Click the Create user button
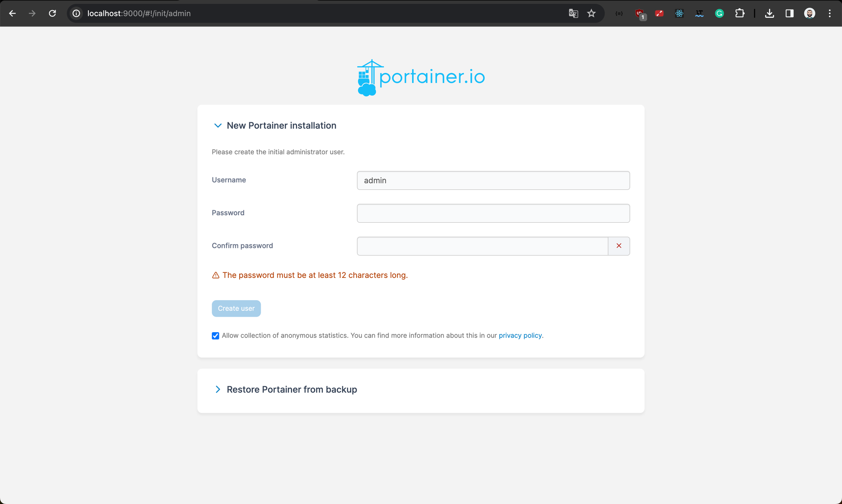Viewport: 842px width, 504px height. click(236, 309)
